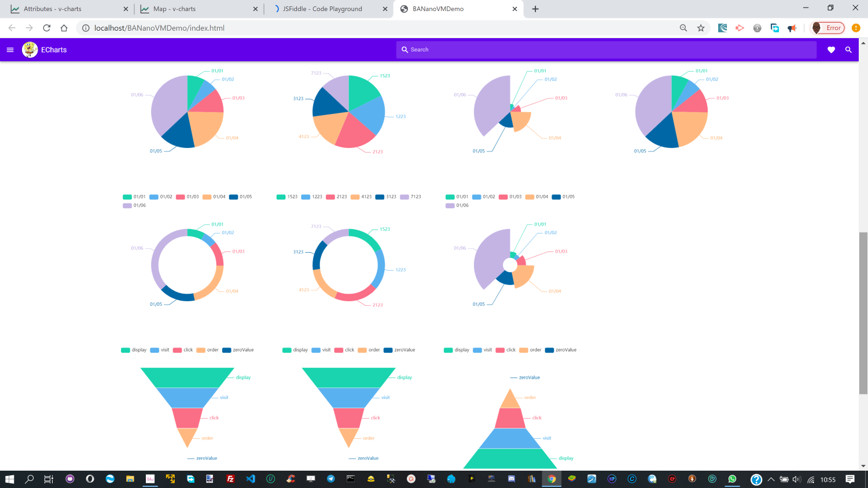Open Task View on the taskbar
Viewport: 868px width, 488px height.
tap(49, 479)
